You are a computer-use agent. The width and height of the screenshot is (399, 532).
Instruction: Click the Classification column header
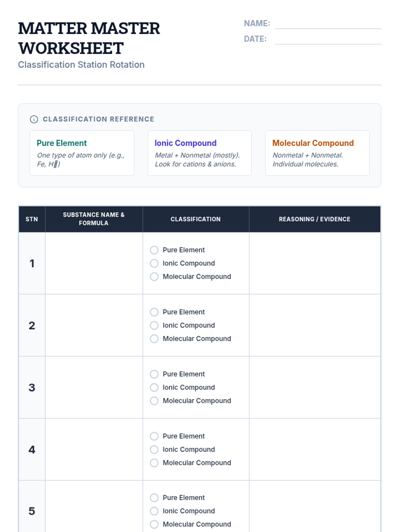[196, 219]
